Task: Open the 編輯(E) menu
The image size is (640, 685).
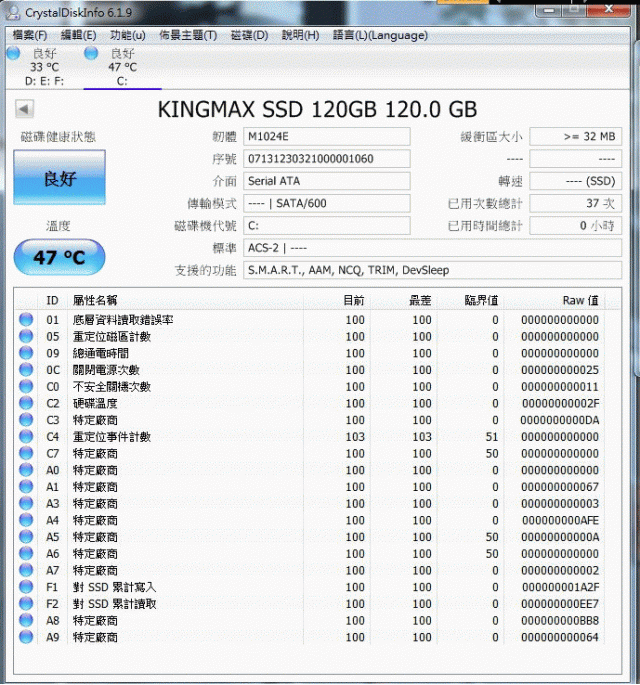Action: 79,35
